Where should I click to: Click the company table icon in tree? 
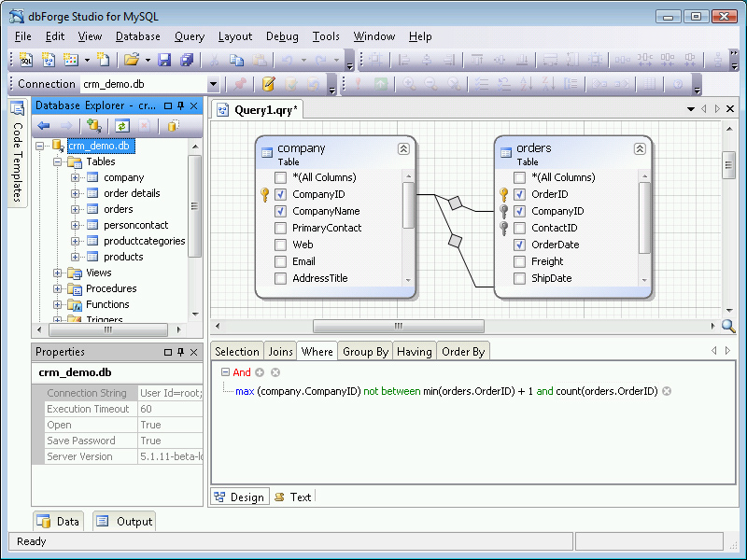coord(92,177)
